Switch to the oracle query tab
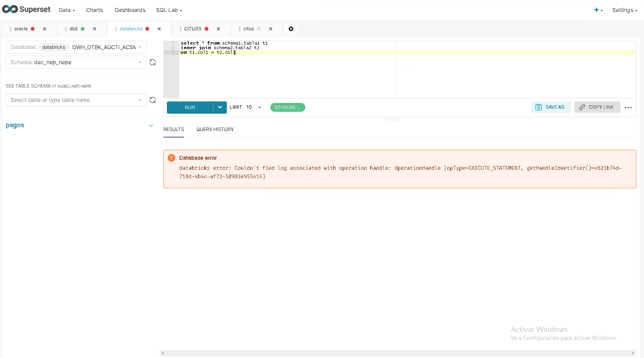Viewport: 644px width, 358px height. [x=21, y=29]
